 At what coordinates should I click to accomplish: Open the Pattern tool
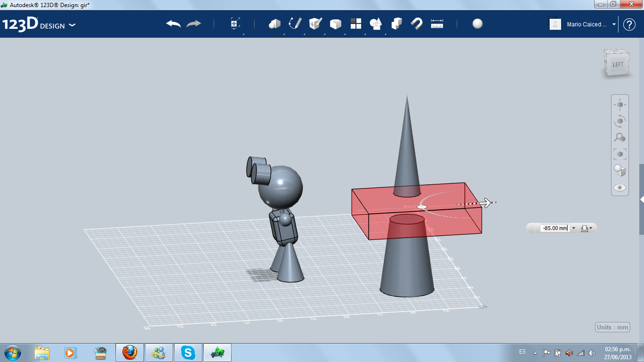(355, 24)
